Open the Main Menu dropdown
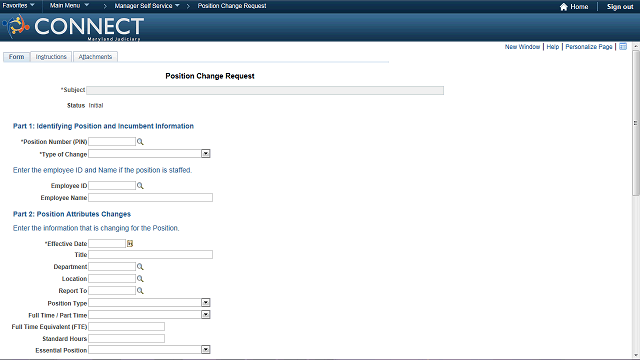This screenshot has height=360, width=640. 69,6
